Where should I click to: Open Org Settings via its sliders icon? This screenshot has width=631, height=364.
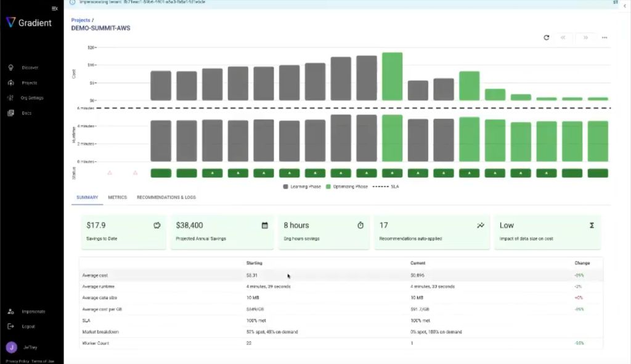point(11,98)
